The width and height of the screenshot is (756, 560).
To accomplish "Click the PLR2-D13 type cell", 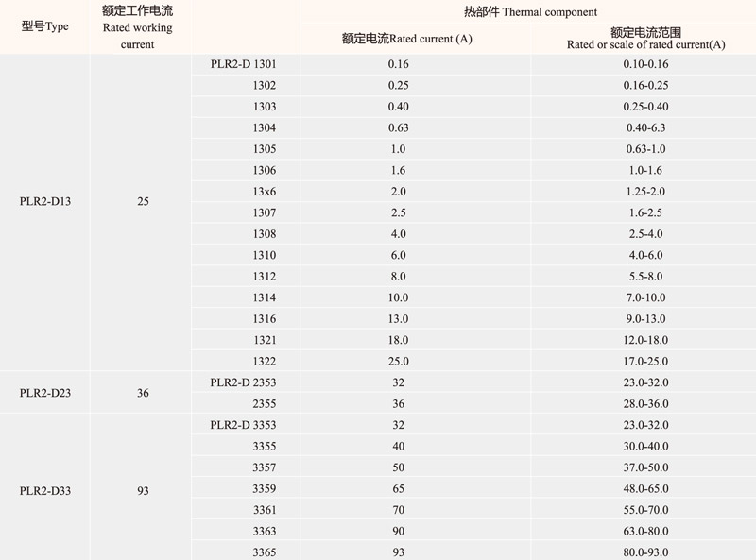I will pos(44,202).
